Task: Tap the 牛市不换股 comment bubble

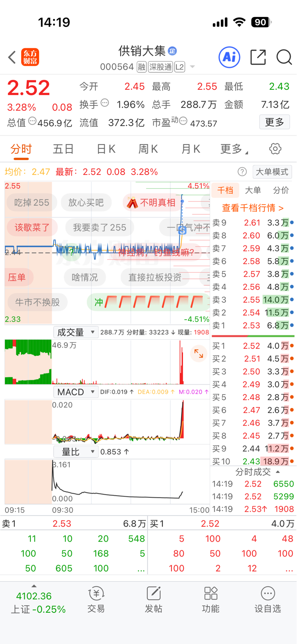Action: coord(37,302)
